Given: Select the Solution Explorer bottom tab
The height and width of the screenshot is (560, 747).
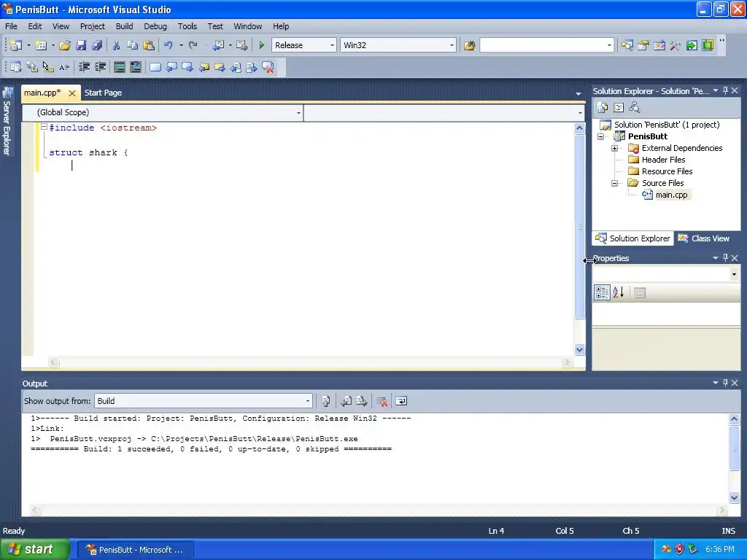Looking at the screenshot, I should coord(632,238).
